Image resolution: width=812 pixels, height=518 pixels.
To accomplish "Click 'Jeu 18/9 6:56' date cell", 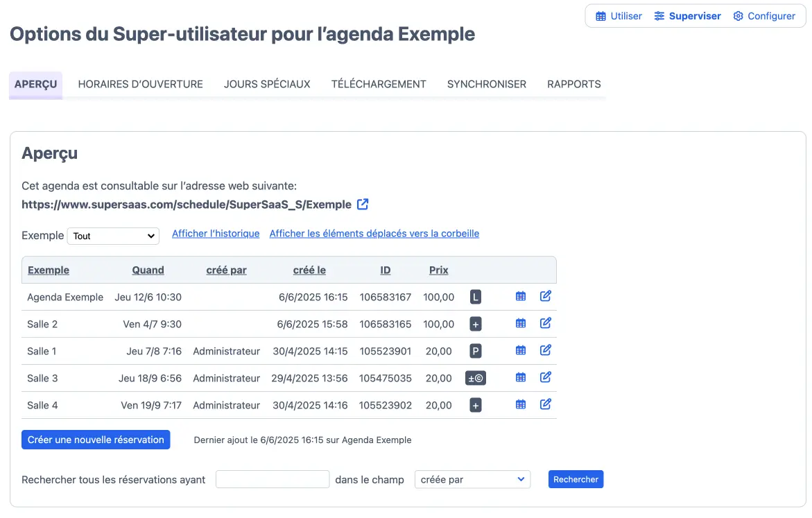I will pos(150,378).
